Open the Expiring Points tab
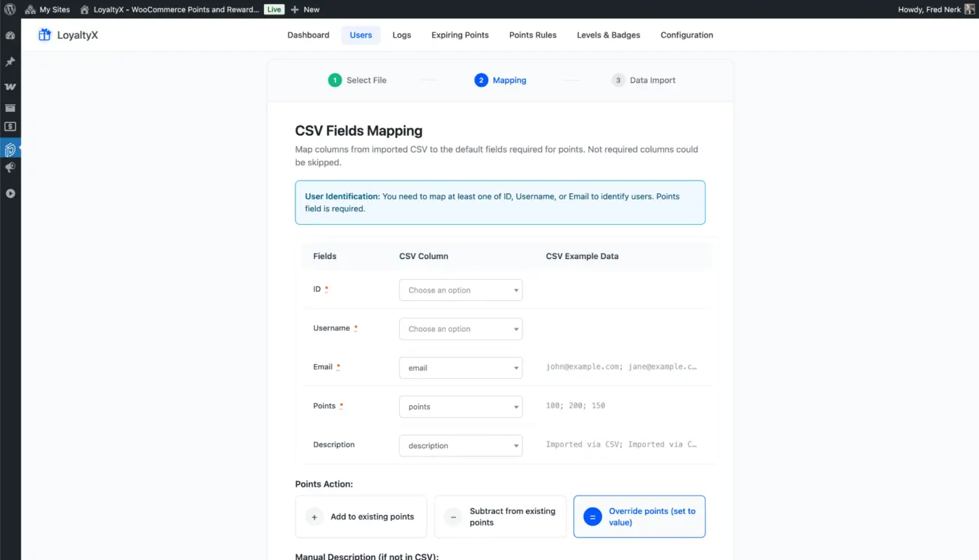This screenshot has height=560, width=979. (460, 35)
